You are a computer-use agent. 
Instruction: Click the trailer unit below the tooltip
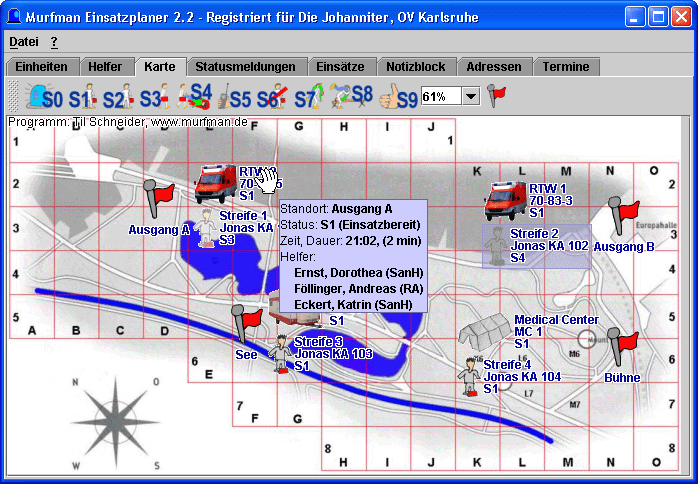point(294,313)
